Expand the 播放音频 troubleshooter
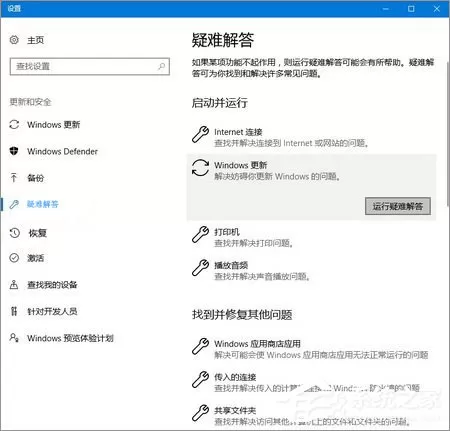This screenshot has height=431, width=450. 312,270
